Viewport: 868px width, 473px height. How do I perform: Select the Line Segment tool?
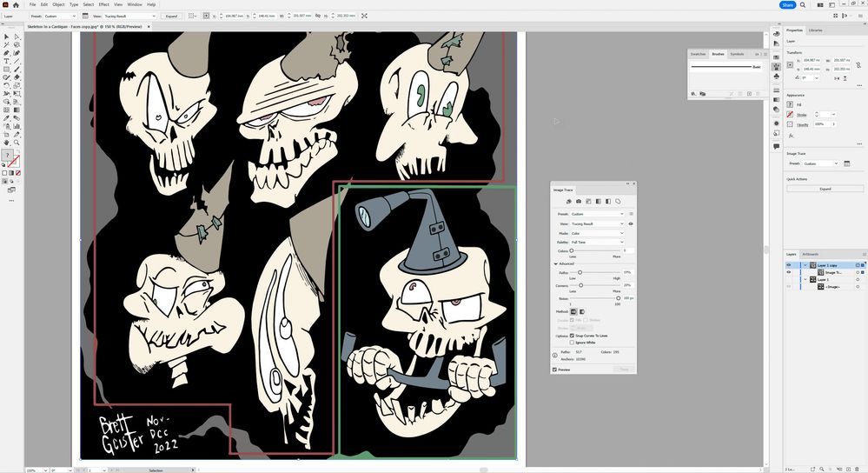pos(17,61)
